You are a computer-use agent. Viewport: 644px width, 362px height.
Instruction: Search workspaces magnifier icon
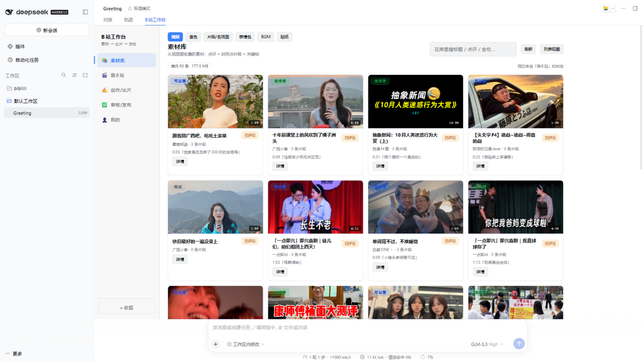pyautogui.click(x=64, y=75)
